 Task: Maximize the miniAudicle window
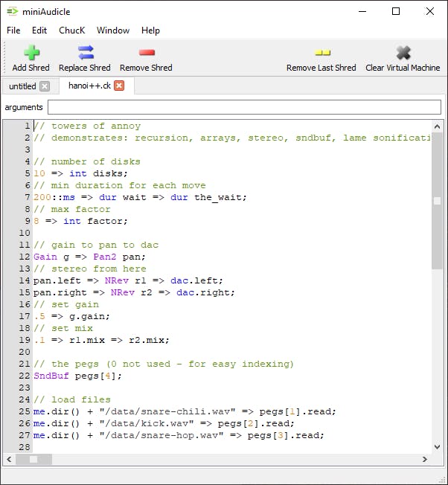[x=396, y=11]
